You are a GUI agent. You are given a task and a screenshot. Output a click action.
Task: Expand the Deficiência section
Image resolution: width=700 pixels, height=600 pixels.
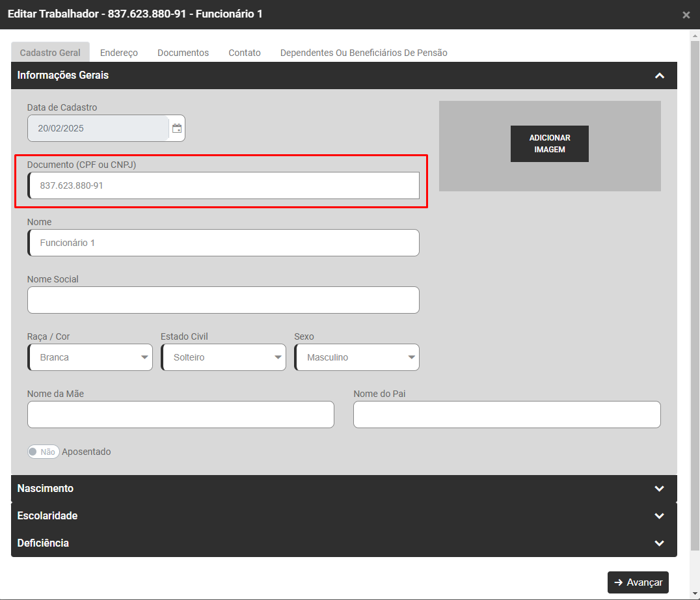click(x=659, y=543)
